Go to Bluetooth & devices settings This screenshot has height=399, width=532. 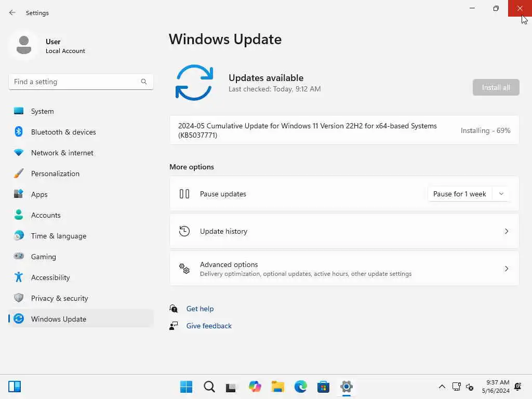pos(81,131)
